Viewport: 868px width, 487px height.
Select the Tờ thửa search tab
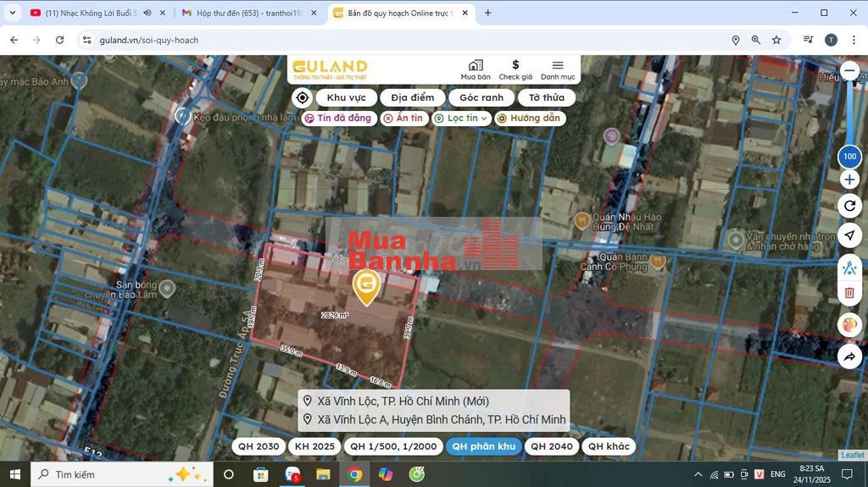click(x=546, y=97)
